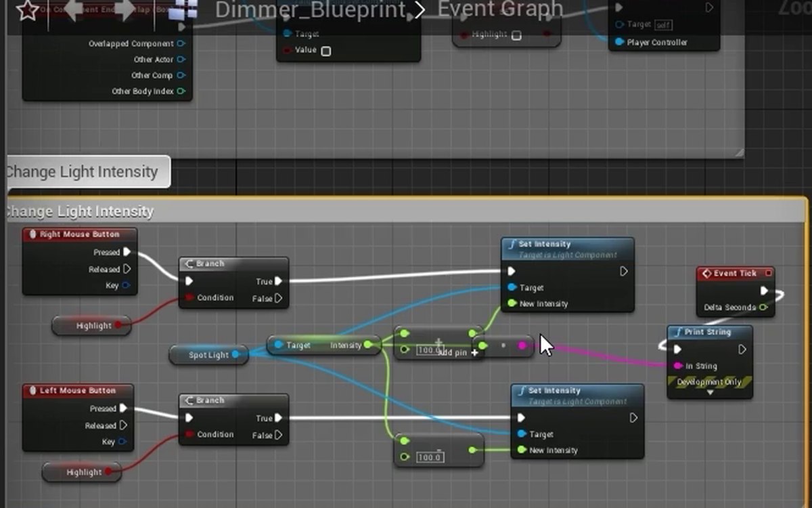This screenshot has width=812, height=508.
Task: Click the Player Controller input pin
Action: [x=620, y=42]
